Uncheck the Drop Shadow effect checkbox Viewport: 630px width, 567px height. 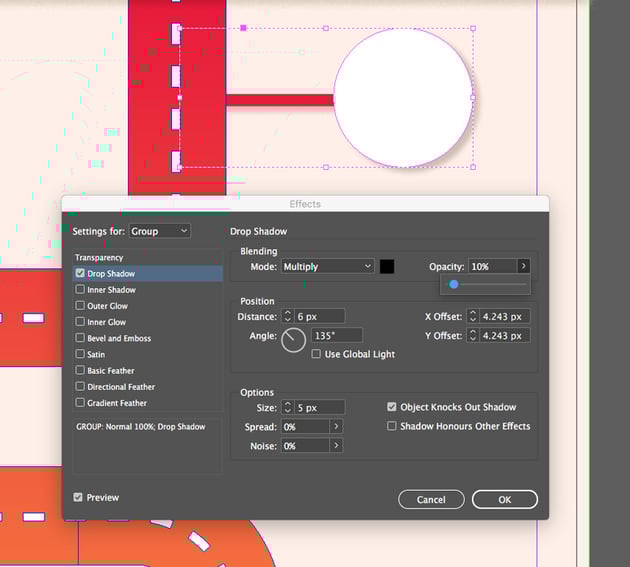pos(81,274)
